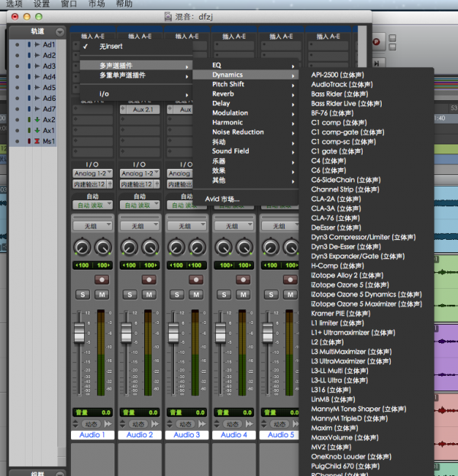Click the volume fader handle on Audio 1
This screenshot has height=476, width=458.
click(x=79, y=332)
